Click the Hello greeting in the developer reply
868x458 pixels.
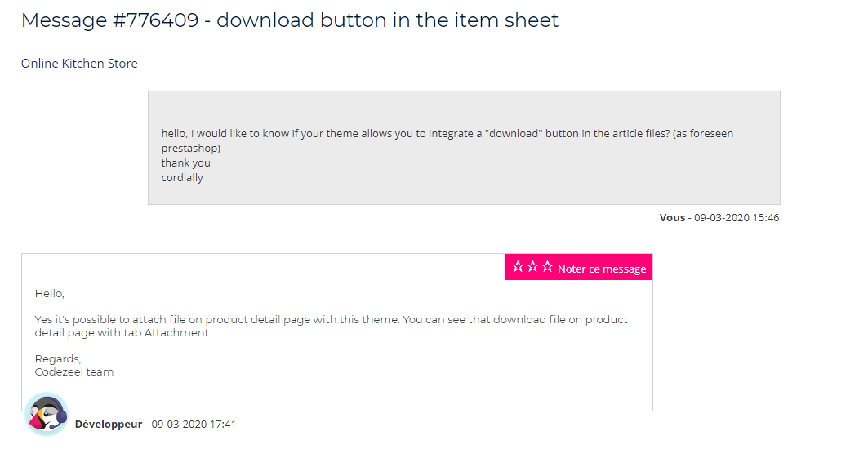[49, 294]
